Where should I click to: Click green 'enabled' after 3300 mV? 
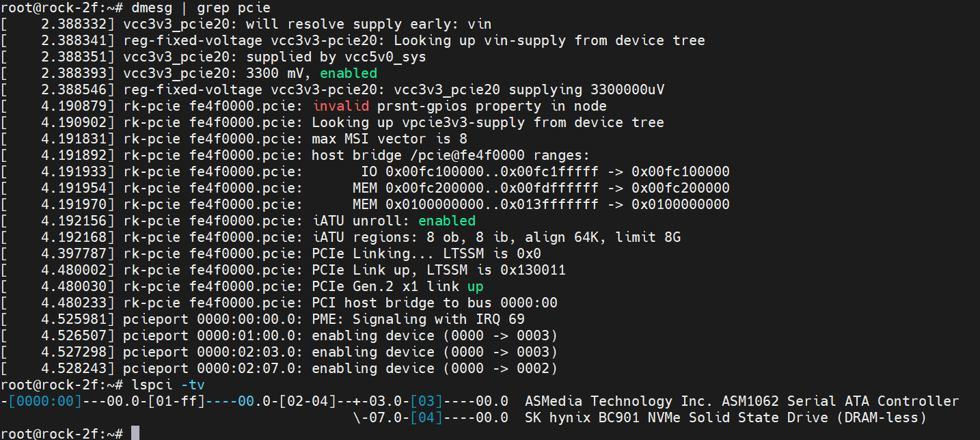tap(349, 73)
